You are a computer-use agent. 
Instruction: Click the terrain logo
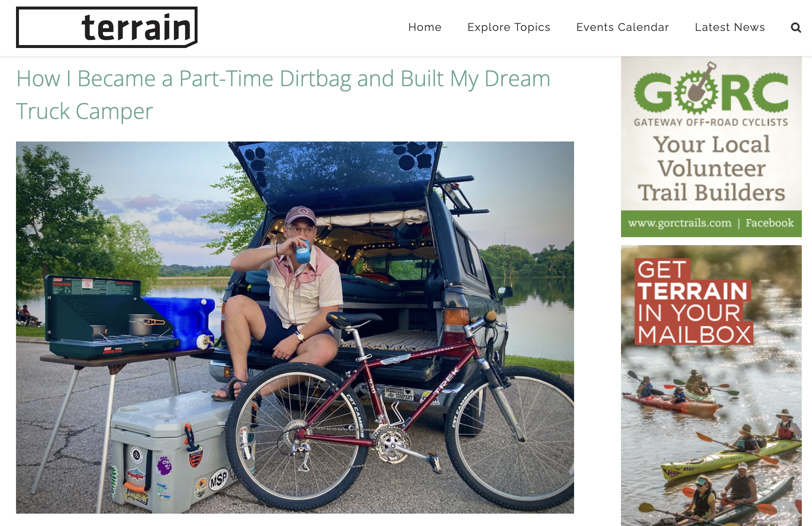click(x=107, y=27)
